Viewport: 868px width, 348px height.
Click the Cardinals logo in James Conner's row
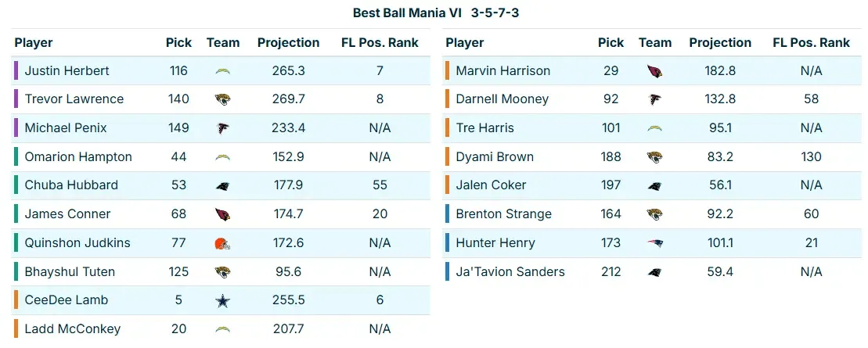(223, 214)
